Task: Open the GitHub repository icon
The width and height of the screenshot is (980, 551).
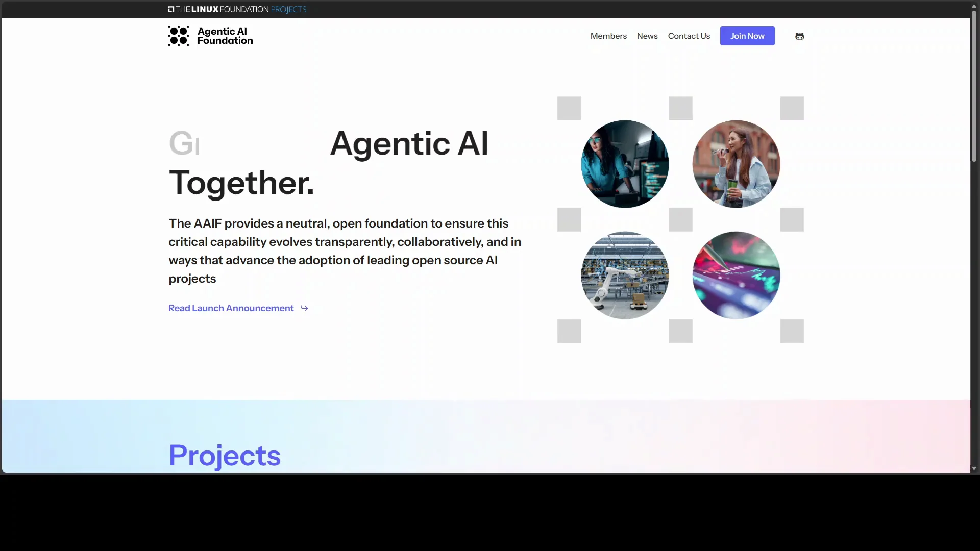Action: (x=799, y=36)
